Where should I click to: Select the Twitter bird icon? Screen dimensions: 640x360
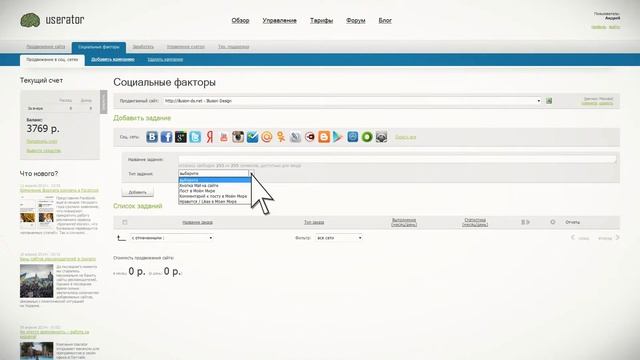click(195, 137)
